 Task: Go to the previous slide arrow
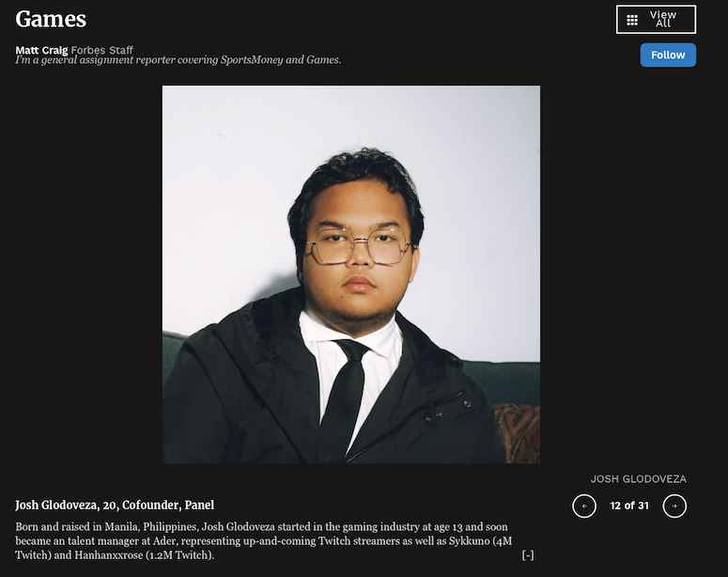pyautogui.click(x=584, y=506)
